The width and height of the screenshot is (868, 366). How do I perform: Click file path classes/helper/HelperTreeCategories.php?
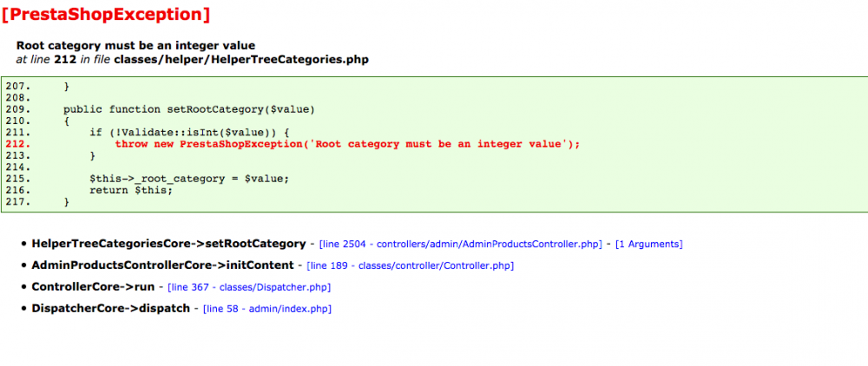[x=241, y=59]
